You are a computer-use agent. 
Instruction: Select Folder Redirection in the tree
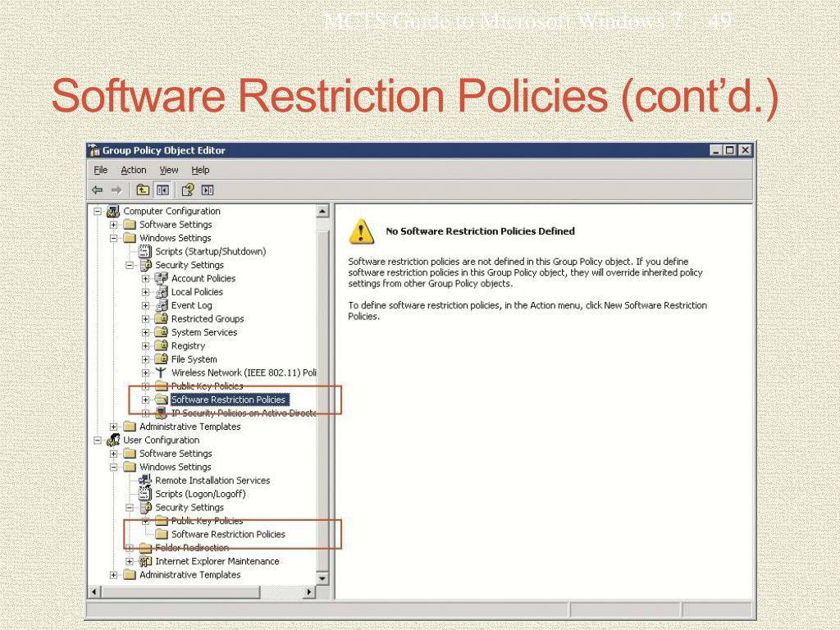(192, 547)
